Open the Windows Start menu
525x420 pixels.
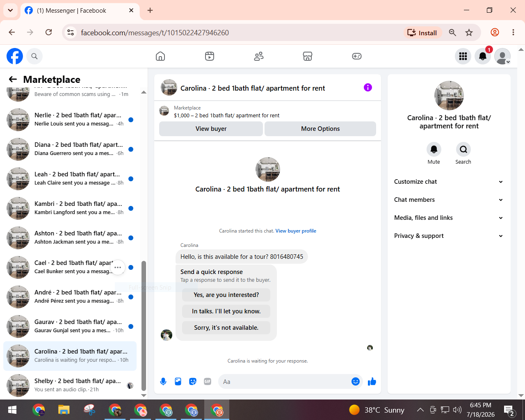pyautogui.click(x=12, y=410)
